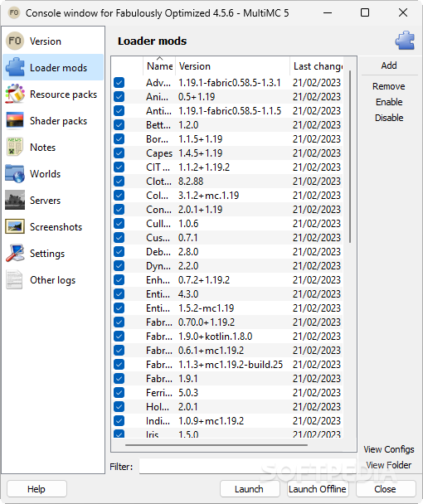Select the version 3.1.2+mc.1.19
423x504 pixels.
[x=208, y=196]
